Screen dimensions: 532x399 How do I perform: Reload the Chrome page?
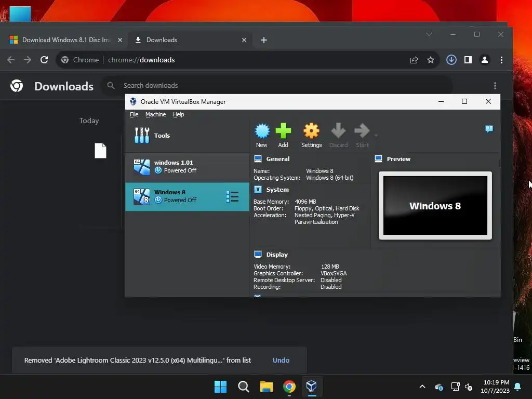coord(44,60)
